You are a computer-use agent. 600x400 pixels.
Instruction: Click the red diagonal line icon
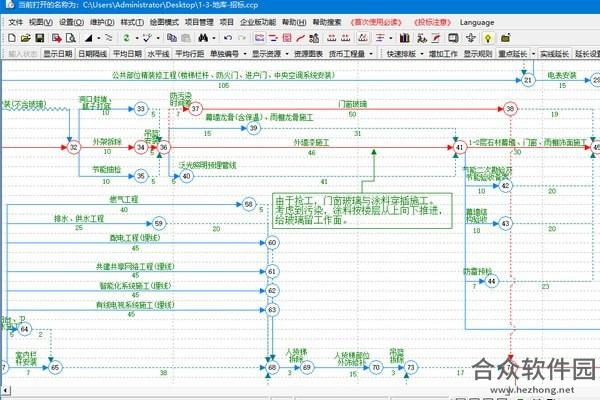tap(301, 38)
